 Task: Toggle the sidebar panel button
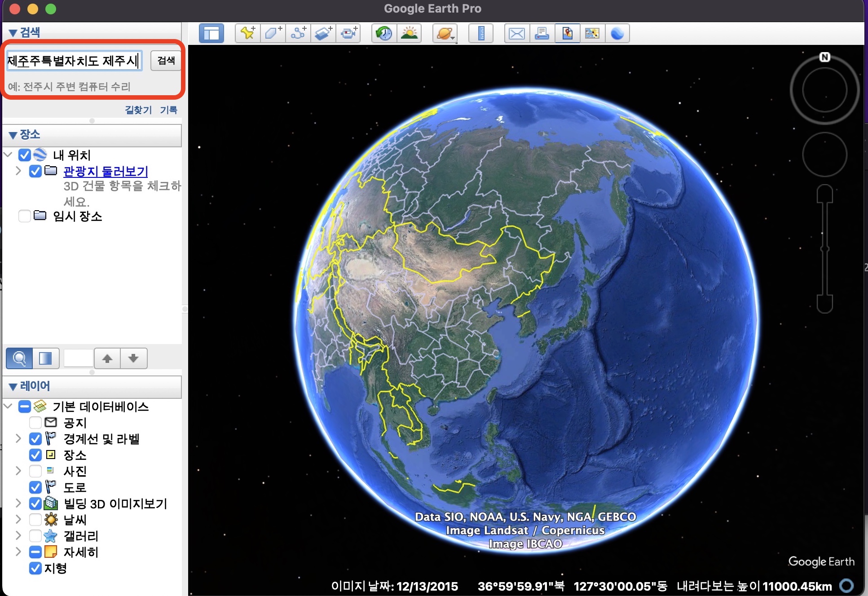[211, 33]
